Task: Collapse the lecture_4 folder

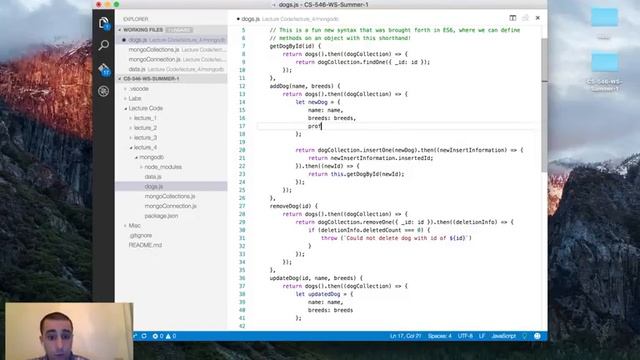Action: pos(145,147)
